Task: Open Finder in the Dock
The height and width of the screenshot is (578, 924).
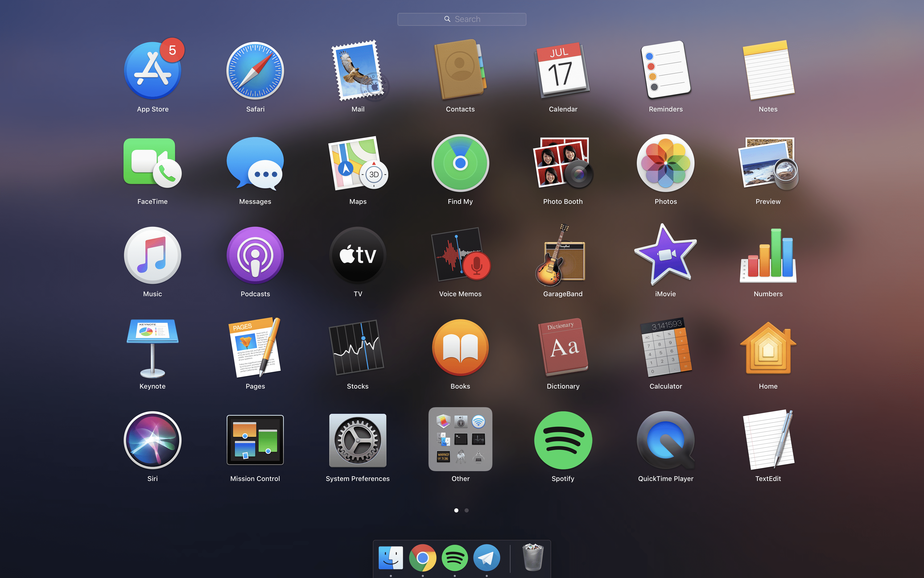Action: [x=391, y=558]
